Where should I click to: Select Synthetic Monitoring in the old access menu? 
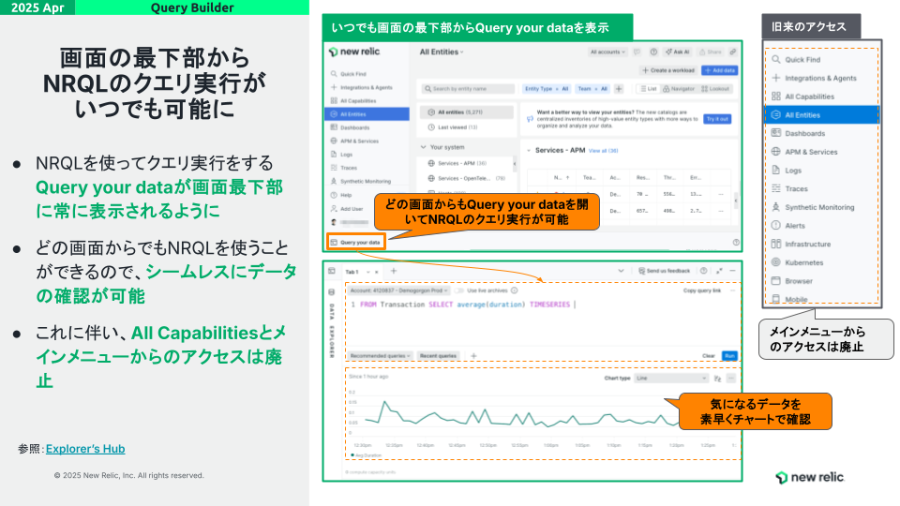[x=822, y=207]
